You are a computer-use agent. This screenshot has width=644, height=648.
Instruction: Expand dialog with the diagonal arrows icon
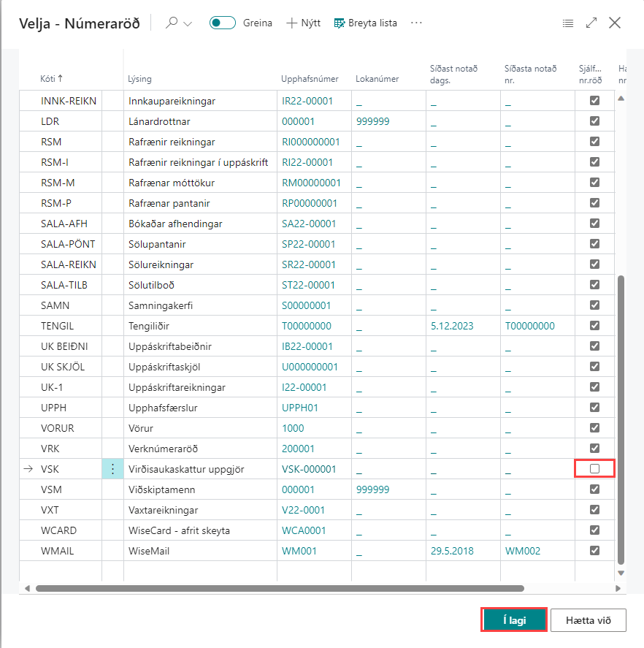591,23
